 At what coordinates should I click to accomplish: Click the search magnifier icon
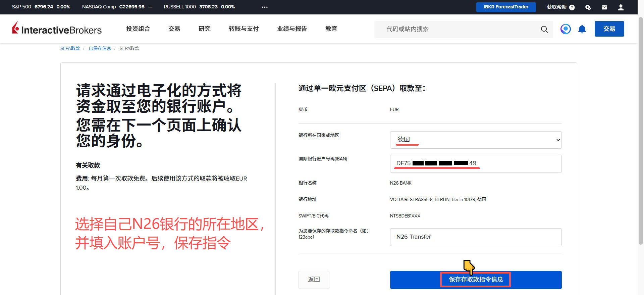pyautogui.click(x=544, y=29)
